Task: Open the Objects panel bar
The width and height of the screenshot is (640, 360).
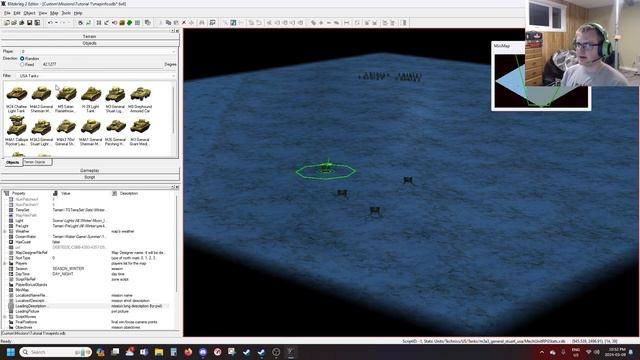Action: click(89, 43)
